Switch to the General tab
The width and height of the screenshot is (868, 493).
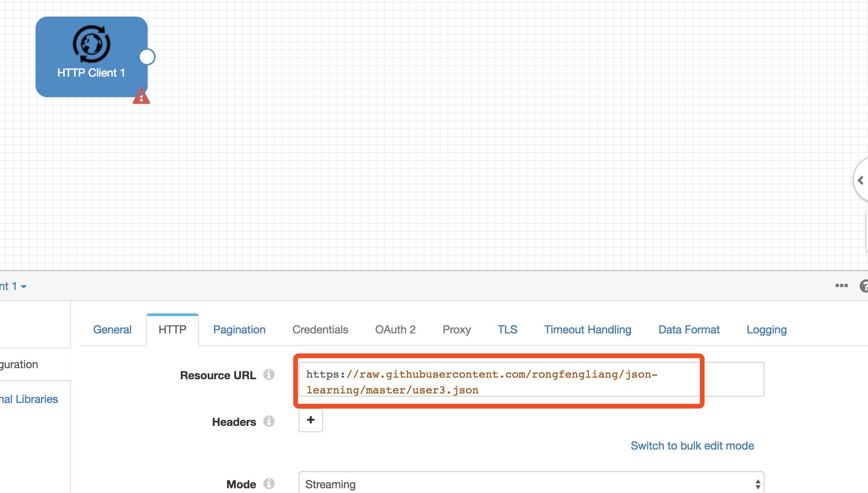[x=112, y=329]
